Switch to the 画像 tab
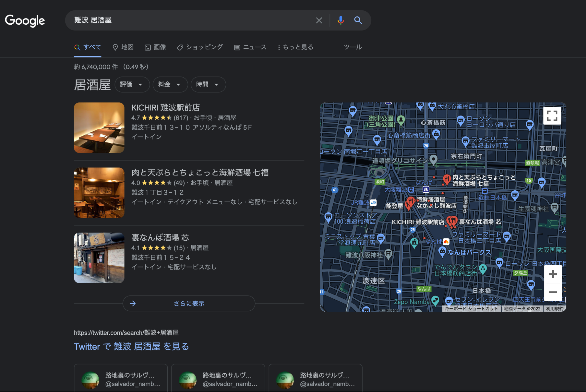The width and height of the screenshot is (586, 392). tap(155, 47)
